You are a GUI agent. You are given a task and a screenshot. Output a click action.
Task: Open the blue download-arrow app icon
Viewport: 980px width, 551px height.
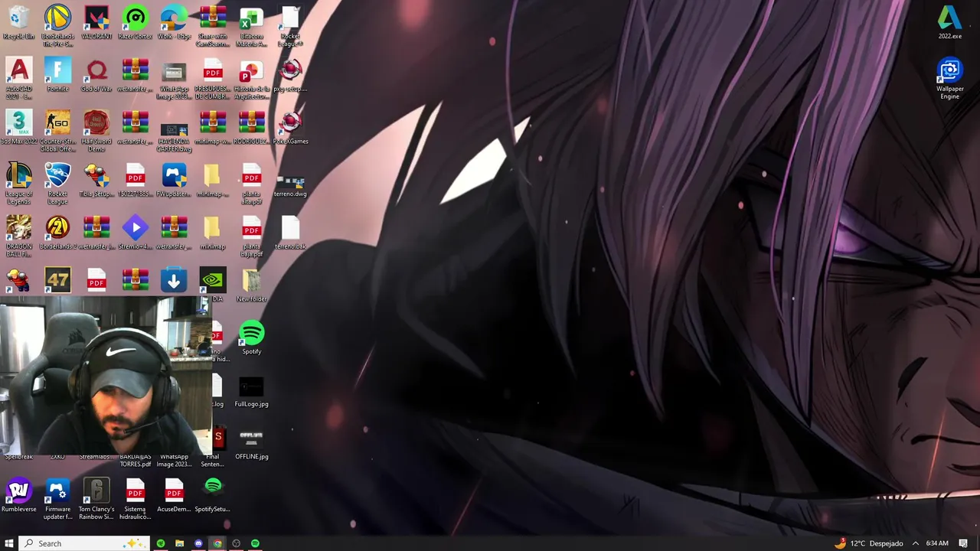point(174,280)
